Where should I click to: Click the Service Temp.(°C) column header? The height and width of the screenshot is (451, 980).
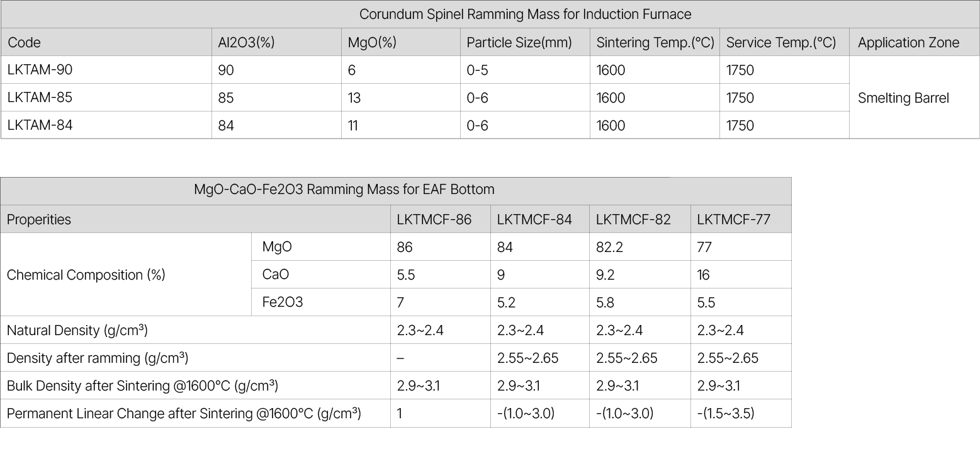pyautogui.click(x=781, y=43)
